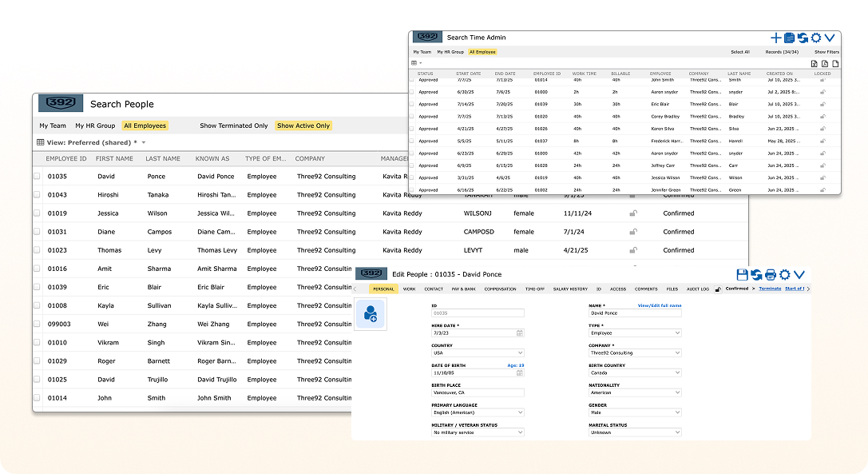The image size is (868, 474).
Task: Open grid view dropdown in Search Time Admin
Action: [416, 63]
